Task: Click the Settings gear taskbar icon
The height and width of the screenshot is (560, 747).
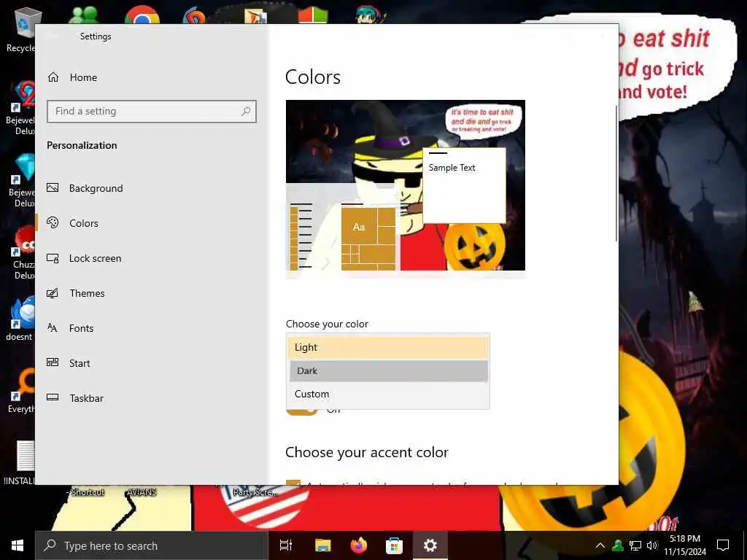Action: pos(430,545)
